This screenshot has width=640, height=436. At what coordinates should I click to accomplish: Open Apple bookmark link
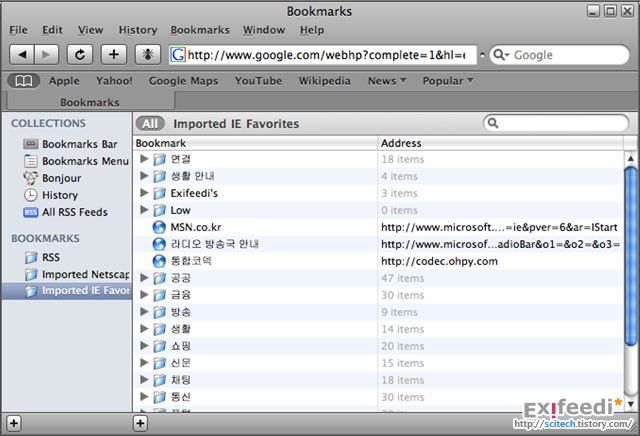pos(64,81)
